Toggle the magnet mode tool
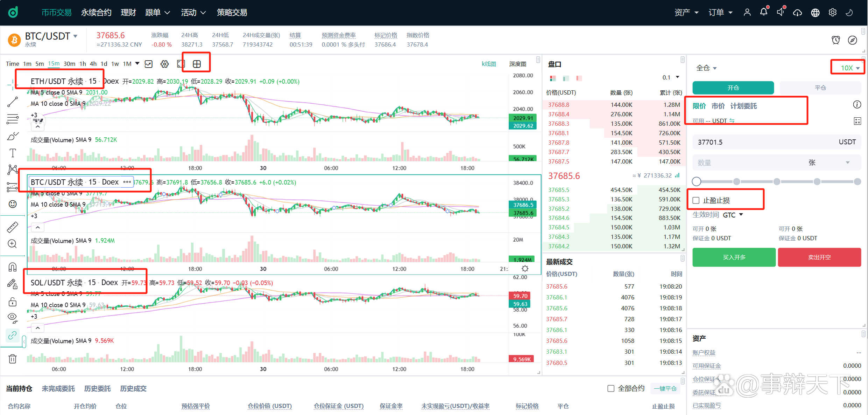The width and height of the screenshot is (868, 415). pos(13,267)
